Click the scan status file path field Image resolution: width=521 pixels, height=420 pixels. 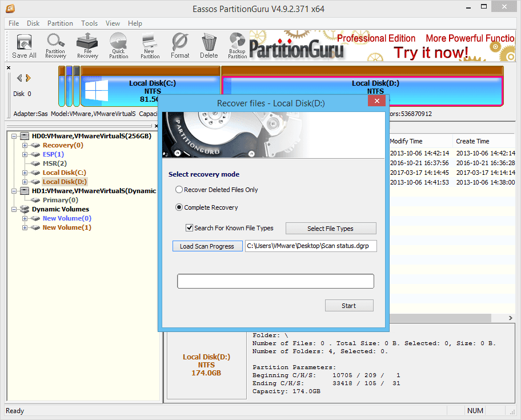pos(311,246)
